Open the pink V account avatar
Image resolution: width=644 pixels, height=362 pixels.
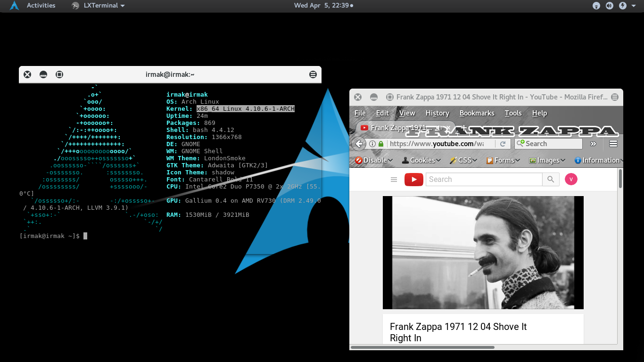(571, 179)
